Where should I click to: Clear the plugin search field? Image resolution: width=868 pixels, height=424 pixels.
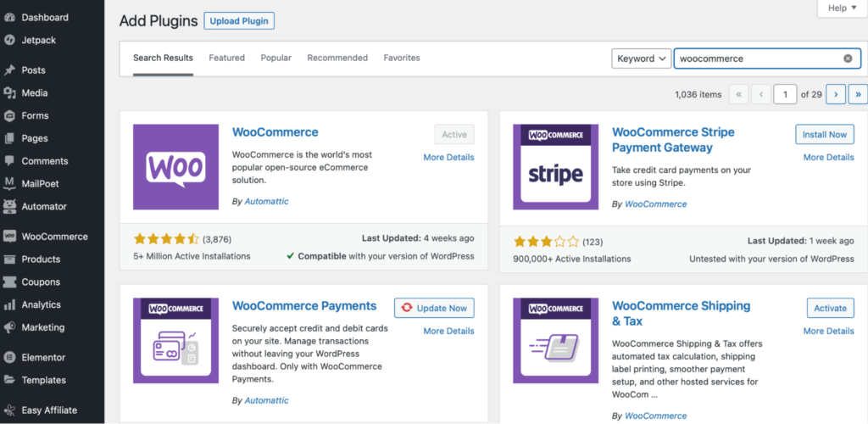(848, 59)
